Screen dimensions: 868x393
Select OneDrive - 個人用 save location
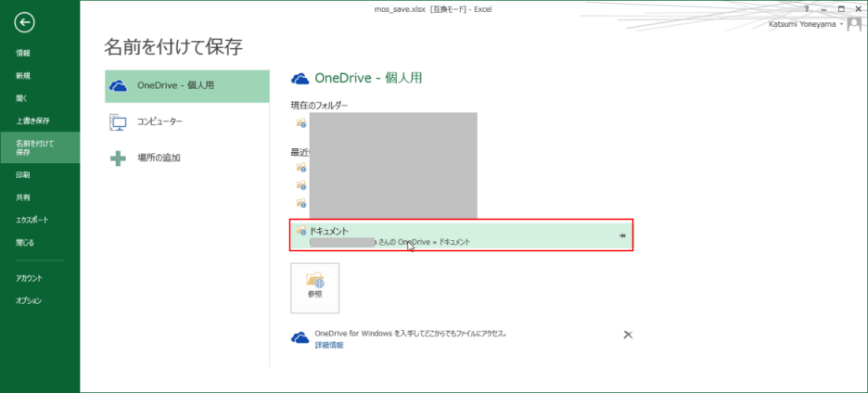[x=187, y=86]
